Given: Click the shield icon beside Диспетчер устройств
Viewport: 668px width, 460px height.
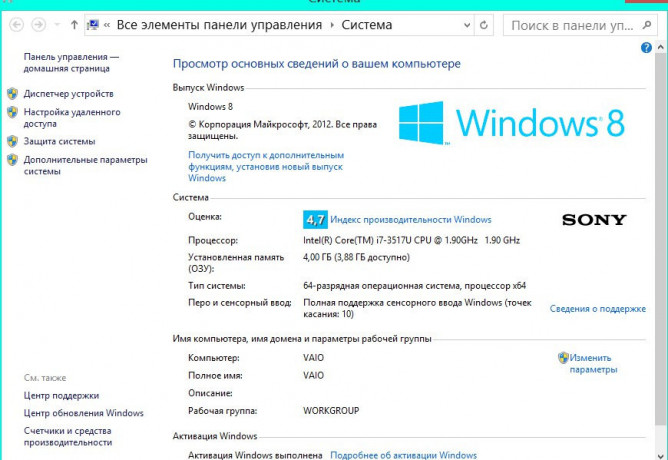Looking at the screenshot, I should [x=12, y=94].
